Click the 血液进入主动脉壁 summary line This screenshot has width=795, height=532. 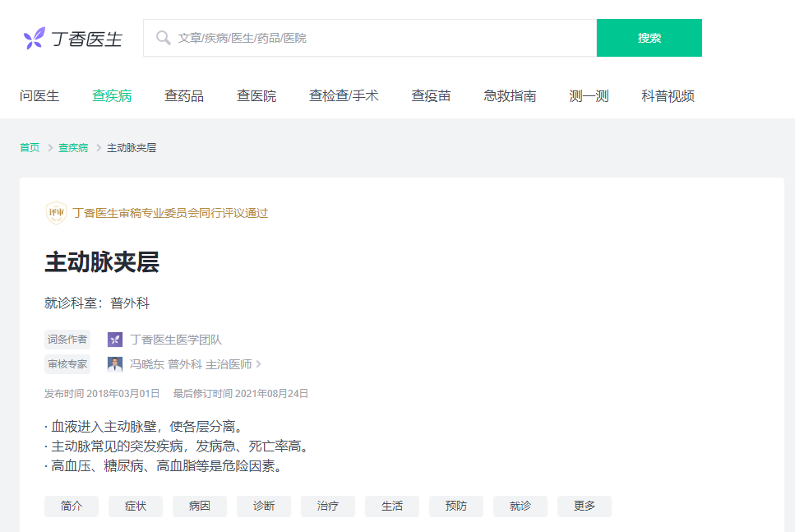(x=146, y=426)
